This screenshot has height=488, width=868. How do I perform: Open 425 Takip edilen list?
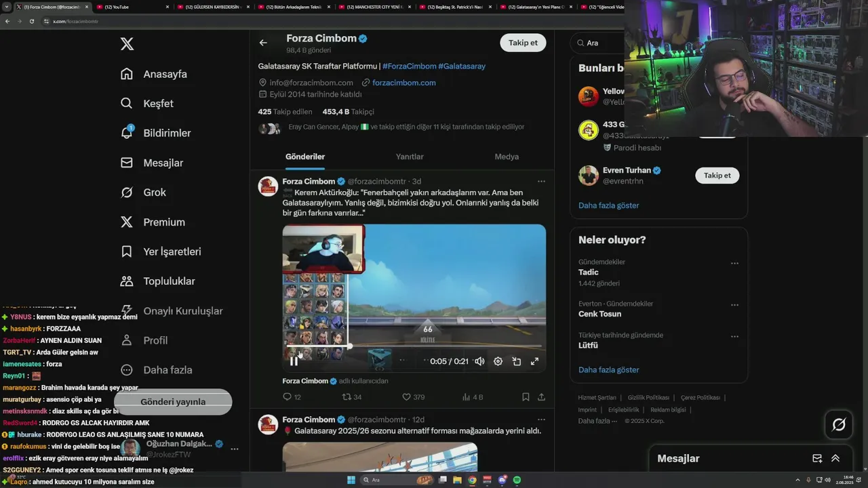coord(285,112)
